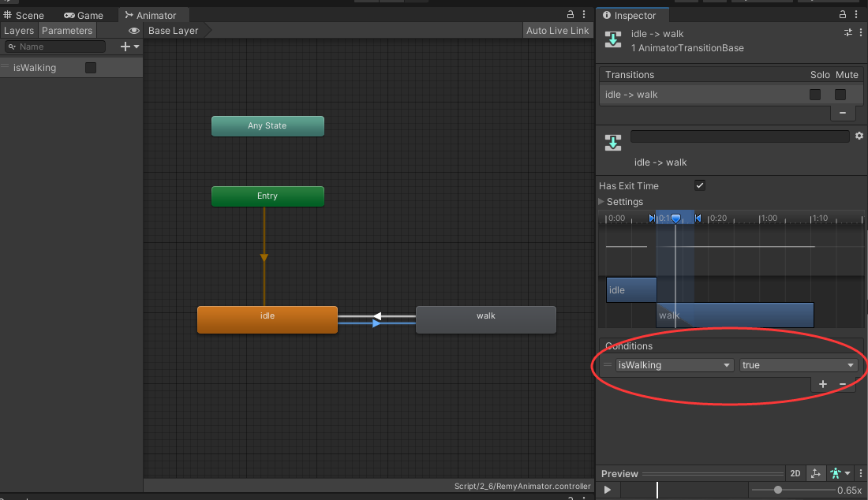
Task: Lock the Animator window with the lock icon
Action: tap(571, 14)
